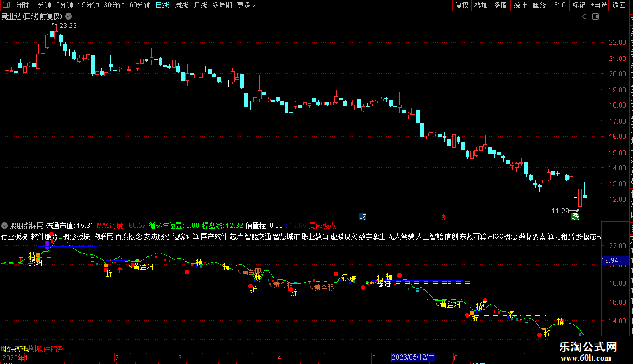
Task: Click the 物联网 concept label
Action: coord(103,236)
